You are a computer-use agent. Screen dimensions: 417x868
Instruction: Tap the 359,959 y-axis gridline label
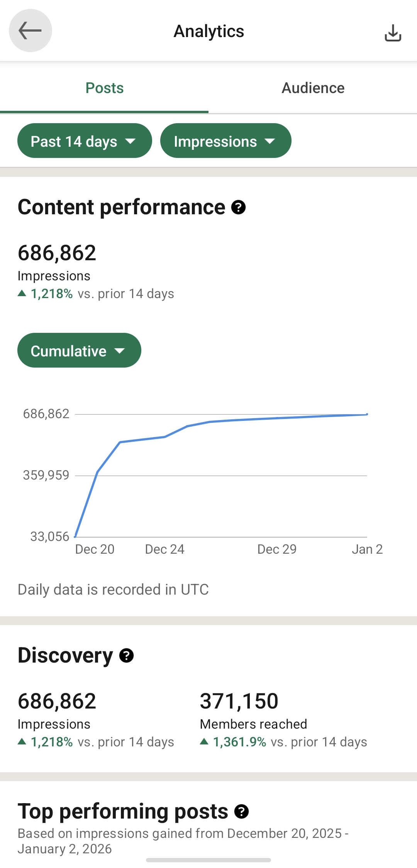(x=46, y=475)
